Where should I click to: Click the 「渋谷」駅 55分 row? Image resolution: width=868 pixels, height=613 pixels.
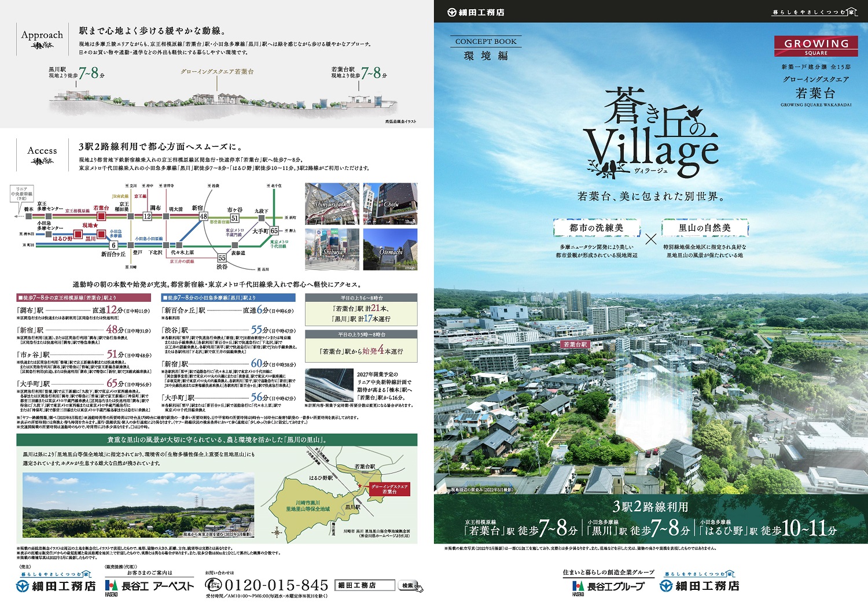pyautogui.click(x=229, y=330)
